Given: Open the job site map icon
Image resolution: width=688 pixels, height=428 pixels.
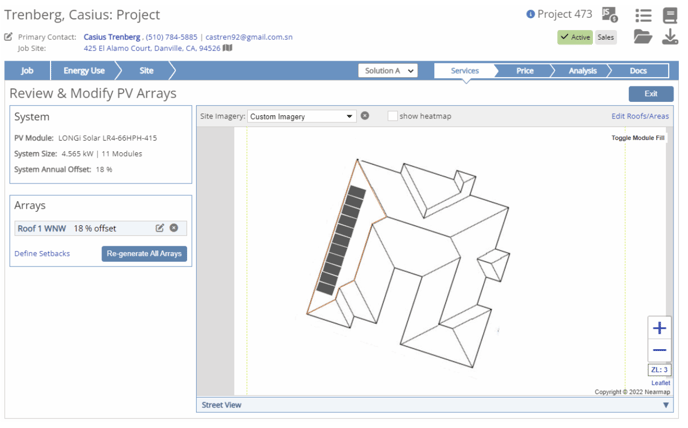Looking at the screenshot, I should point(228,48).
